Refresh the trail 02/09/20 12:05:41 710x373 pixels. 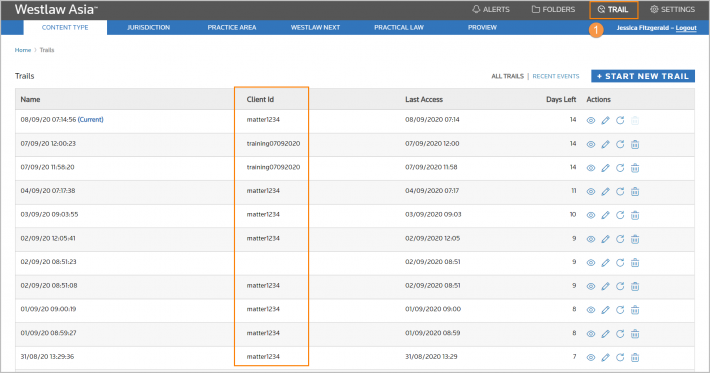point(620,239)
